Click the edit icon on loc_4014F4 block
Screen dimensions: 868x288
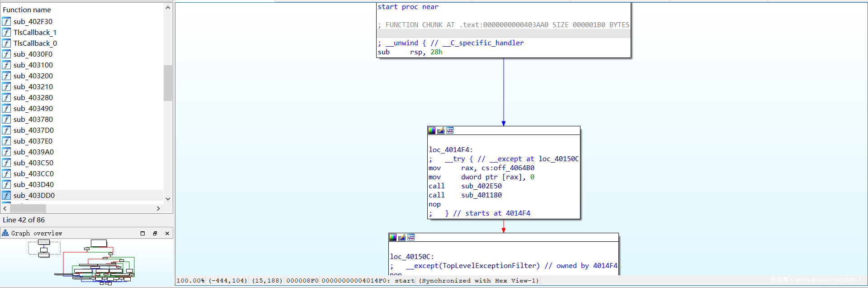click(x=441, y=130)
